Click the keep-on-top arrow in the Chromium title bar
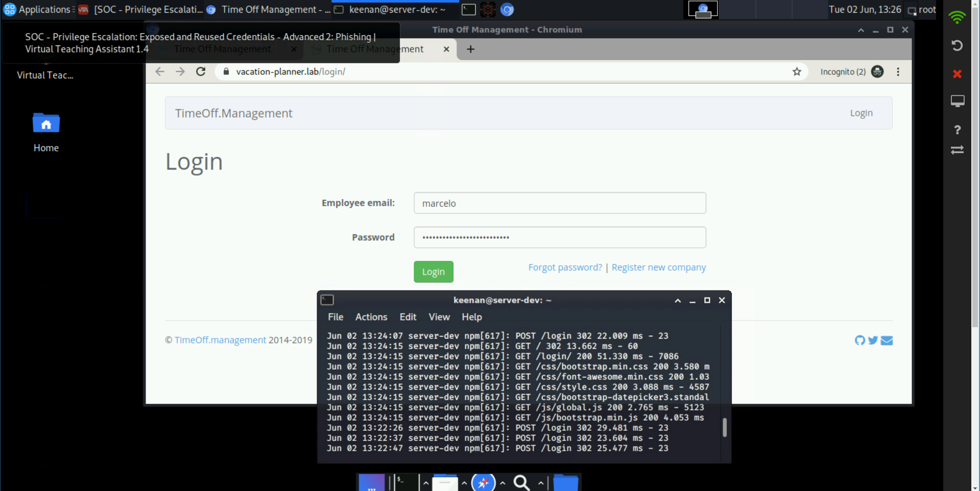Screen dimensions: 980x491 pyautogui.click(x=861, y=30)
